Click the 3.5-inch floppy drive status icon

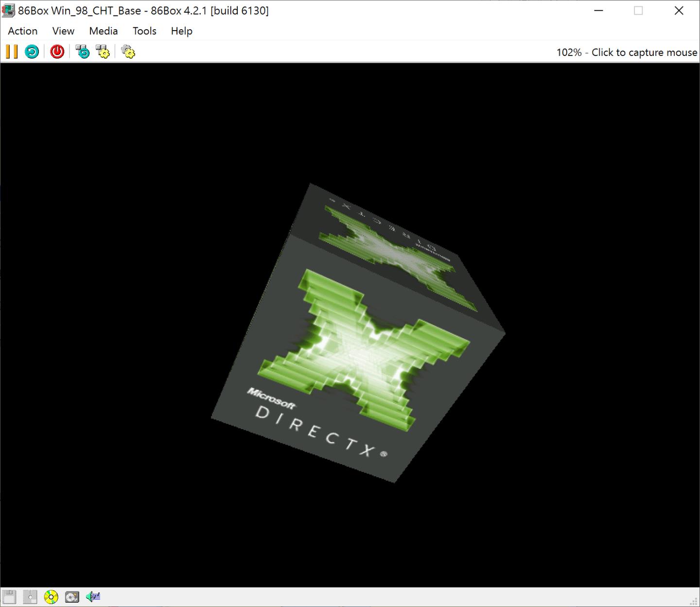click(x=9, y=596)
